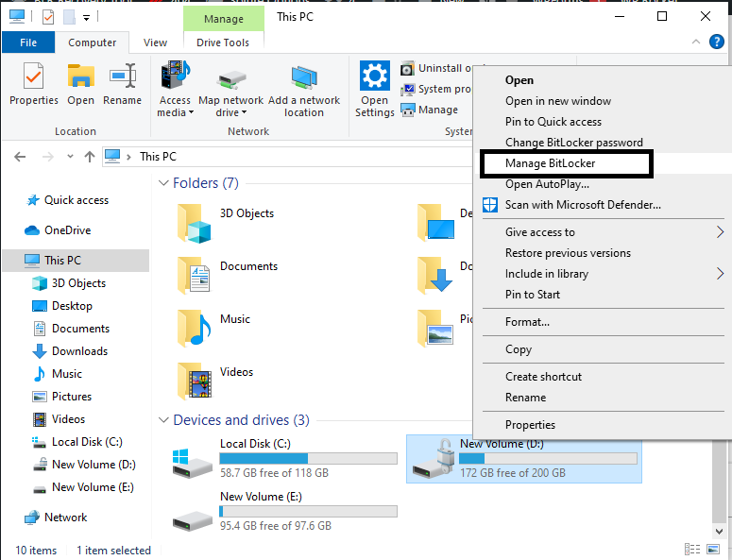Collapse the Folders (7) section
Image resolution: width=732 pixels, height=560 pixels.
tap(163, 183)
